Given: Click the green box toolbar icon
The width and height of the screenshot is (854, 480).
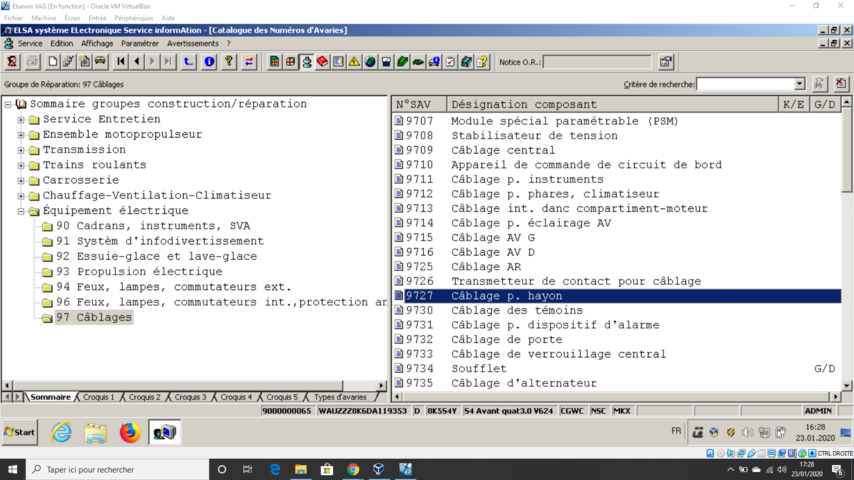Looking at the screenshot, I should click(x=402, y=62).
